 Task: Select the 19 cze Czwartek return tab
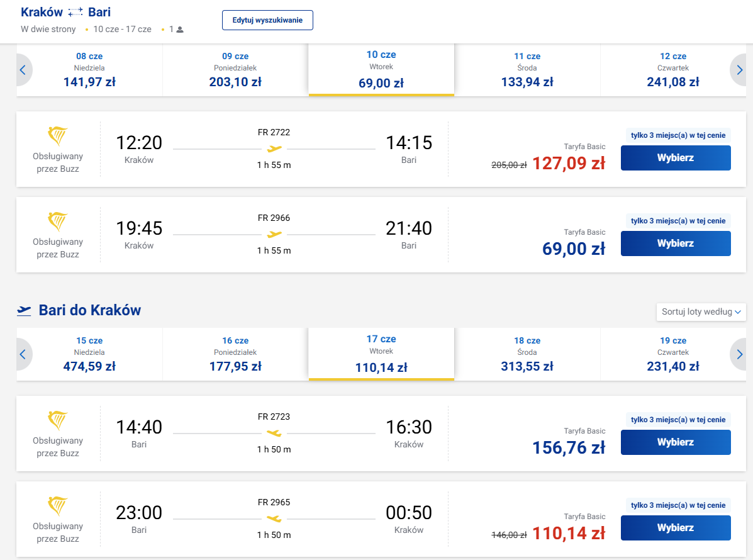coord(673,354)
